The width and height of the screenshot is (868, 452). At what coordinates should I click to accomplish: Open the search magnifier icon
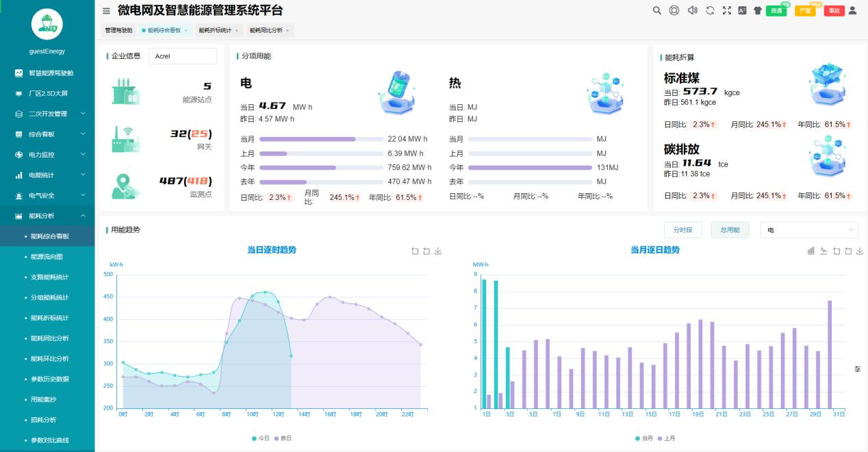[x=657, y=10]
